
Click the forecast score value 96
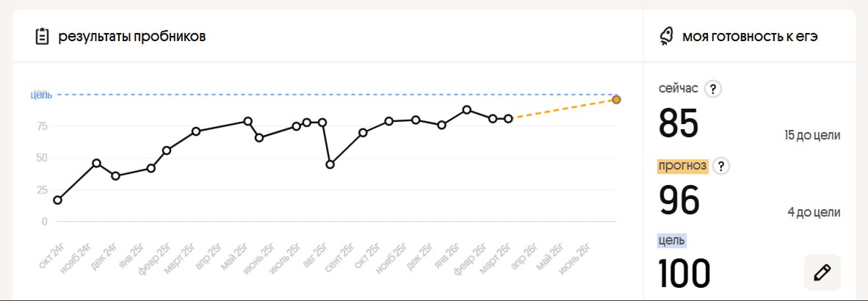tap(679, 200)
